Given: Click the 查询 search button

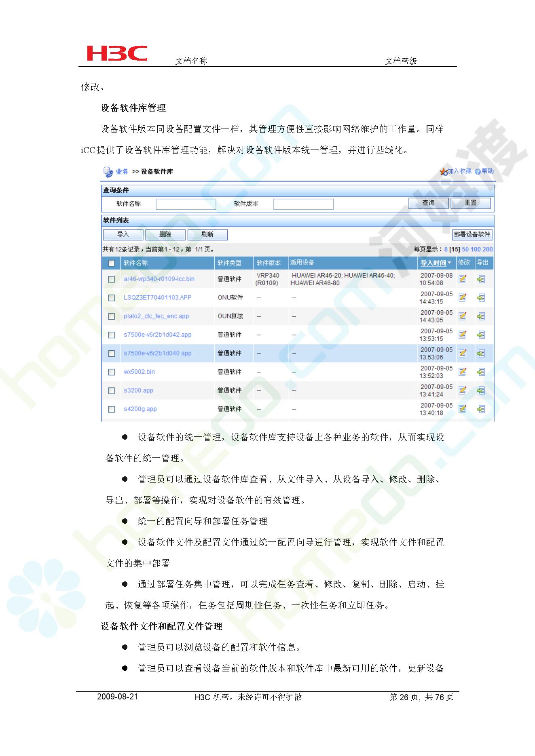Looking at the screenshot, I should [x=428, y=203].
